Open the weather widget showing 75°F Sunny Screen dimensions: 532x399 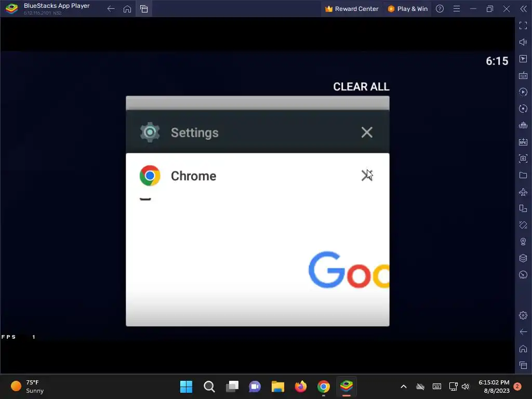click(28, 387)
